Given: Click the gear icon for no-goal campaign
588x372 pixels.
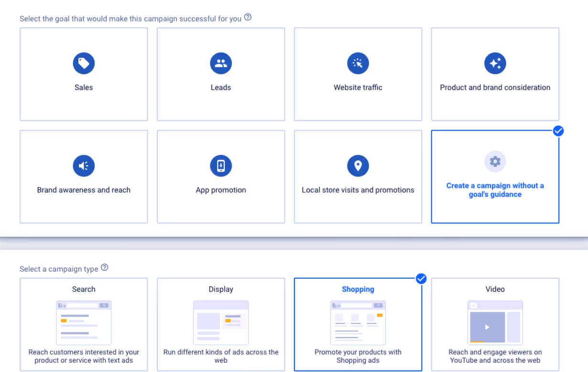Looking at the screenshot, I should point(495,162).
